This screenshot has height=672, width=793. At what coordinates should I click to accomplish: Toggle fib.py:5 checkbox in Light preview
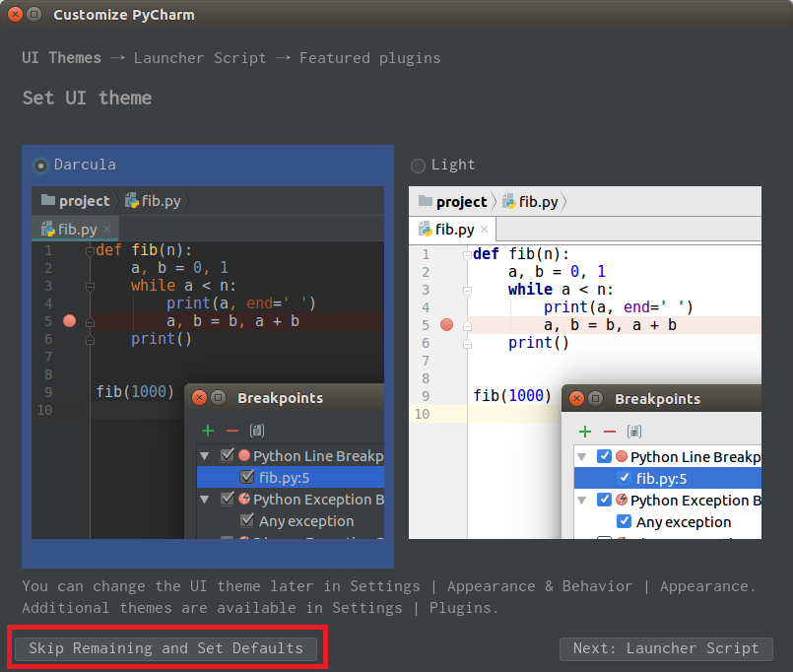coord(625,478)
